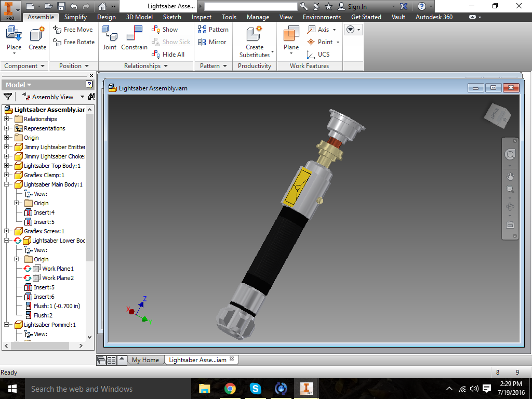Click the Look At tool in navigation bar
Image resolution: width=532 pixels, height=399 pixels.
click(510, 224)
